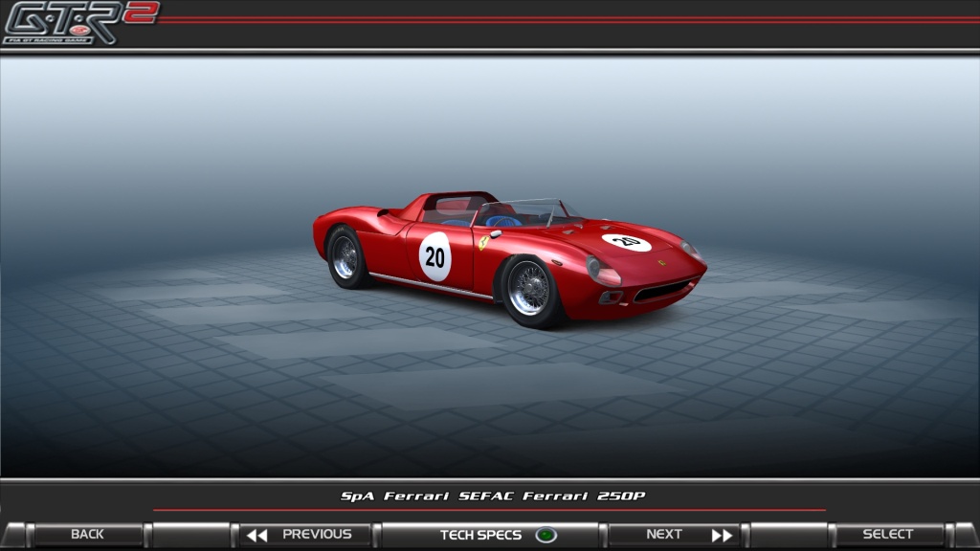Open the TECH SPECS panel

(490, 535)
